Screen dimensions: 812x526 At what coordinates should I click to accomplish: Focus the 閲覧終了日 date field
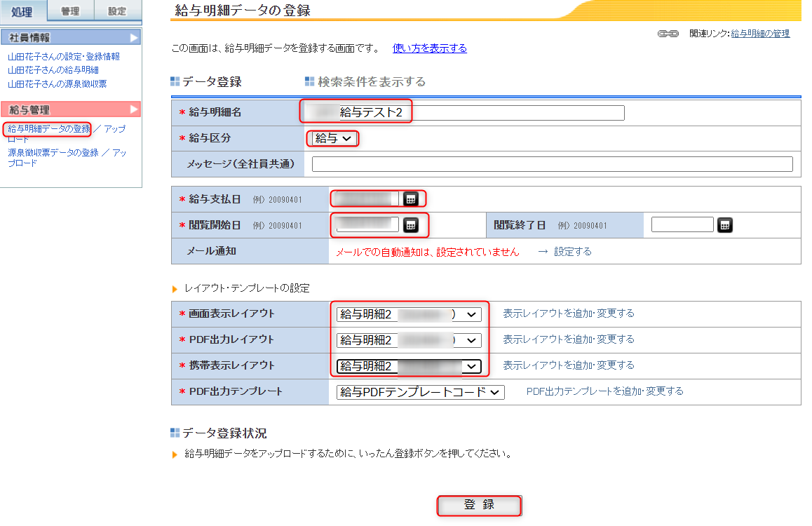(682, 224)
